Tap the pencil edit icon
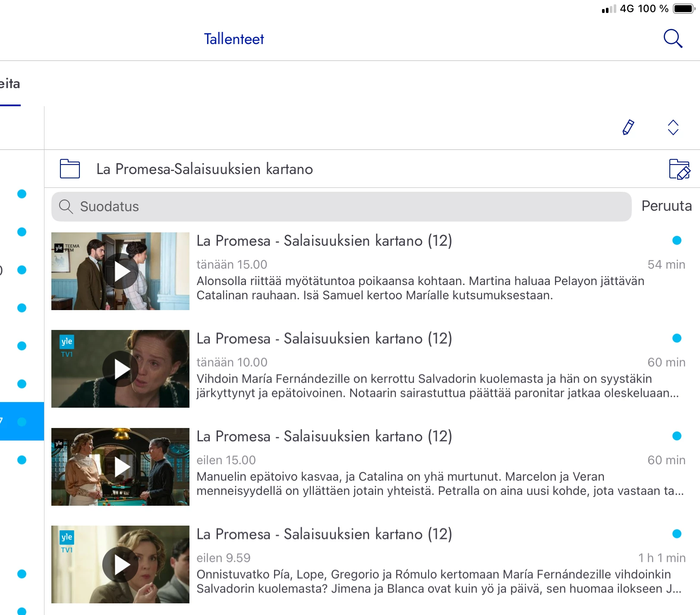The height and width of the screenshot is (615, 700). pyautogui.click(x=628, y=127)
